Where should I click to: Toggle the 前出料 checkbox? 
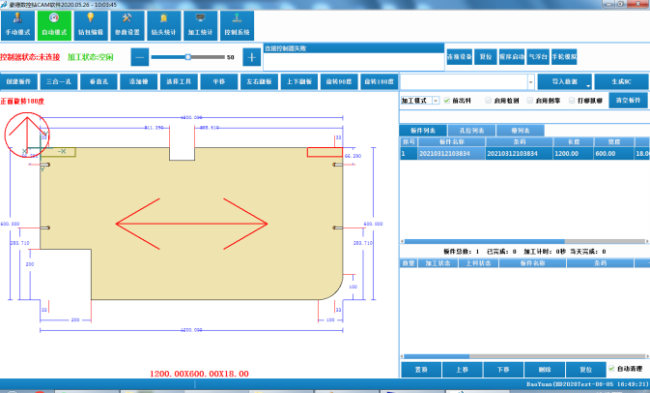point(446,100)
